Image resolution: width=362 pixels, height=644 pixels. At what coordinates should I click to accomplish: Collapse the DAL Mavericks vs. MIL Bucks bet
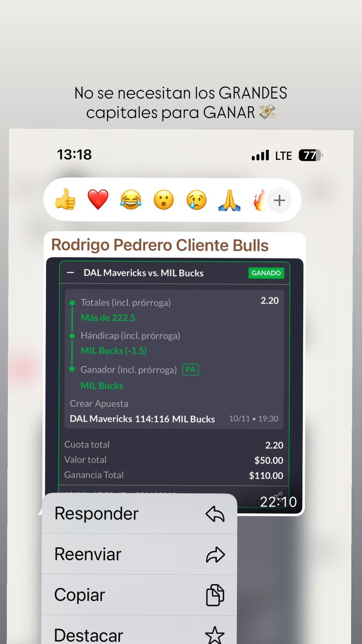pyautogui.click(x=70, y=272)
